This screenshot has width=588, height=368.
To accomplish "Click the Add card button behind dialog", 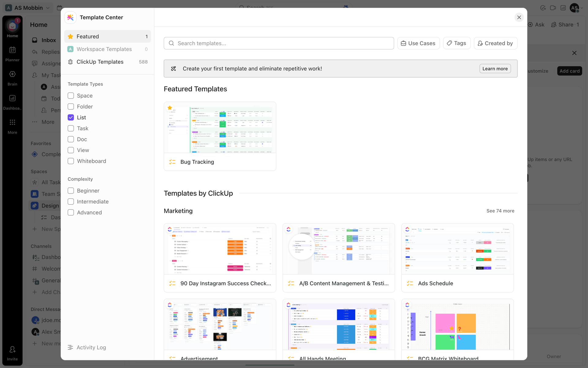I will [x=569, y=71].
